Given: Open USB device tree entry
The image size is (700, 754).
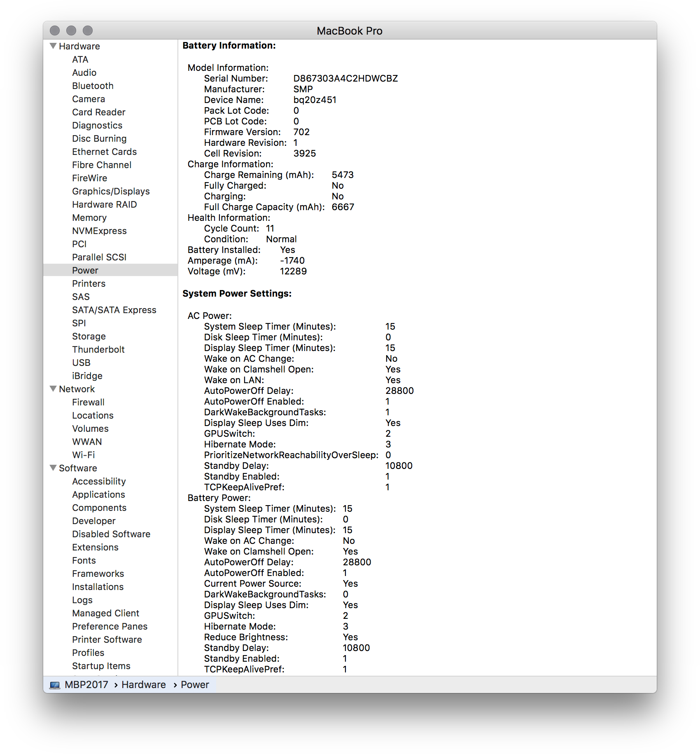Looking at the screenshot, I should pyautogui.click(x=81, y=363).
